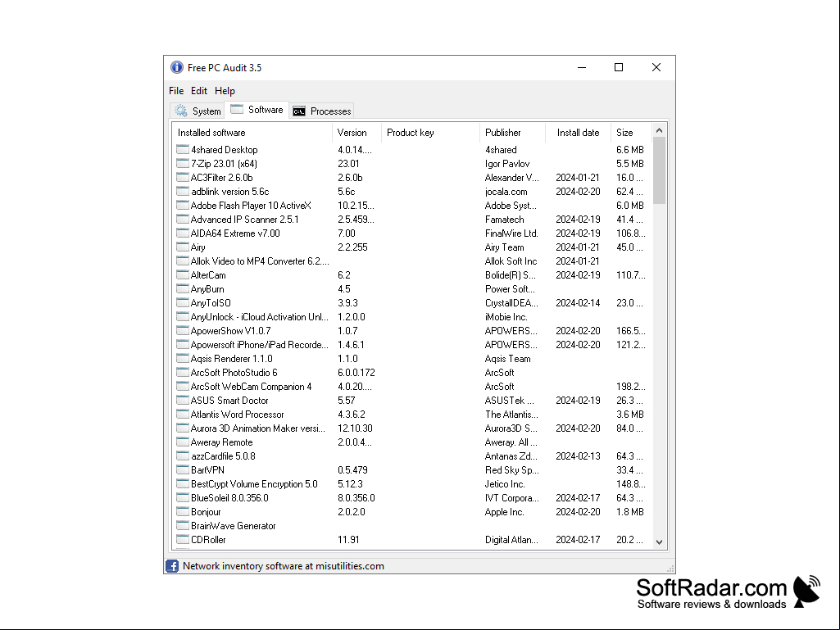The image size is (840, 630).
Task: Click the icon beside Atlantis Word Processor
Action: pyautogui.click(x=183, y=414)
